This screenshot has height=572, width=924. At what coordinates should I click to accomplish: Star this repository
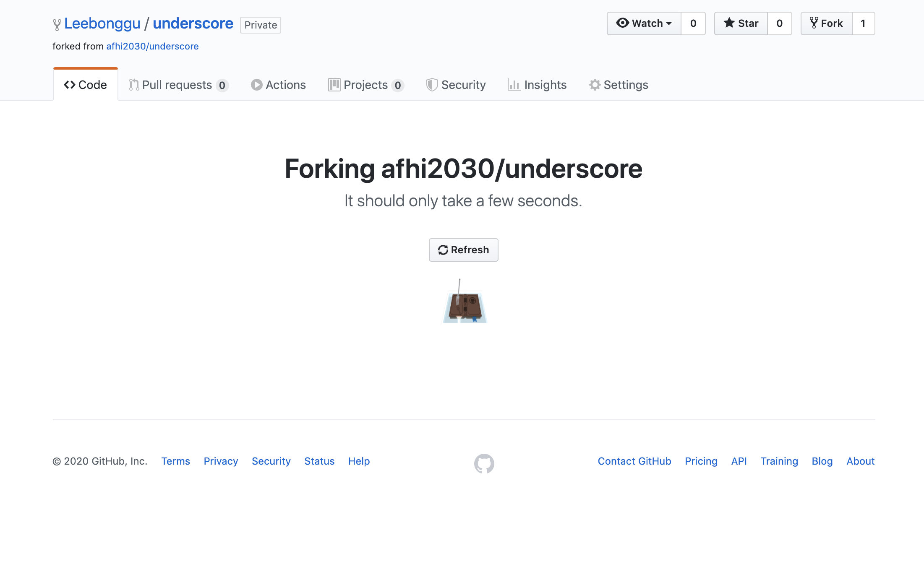[741, 23]
